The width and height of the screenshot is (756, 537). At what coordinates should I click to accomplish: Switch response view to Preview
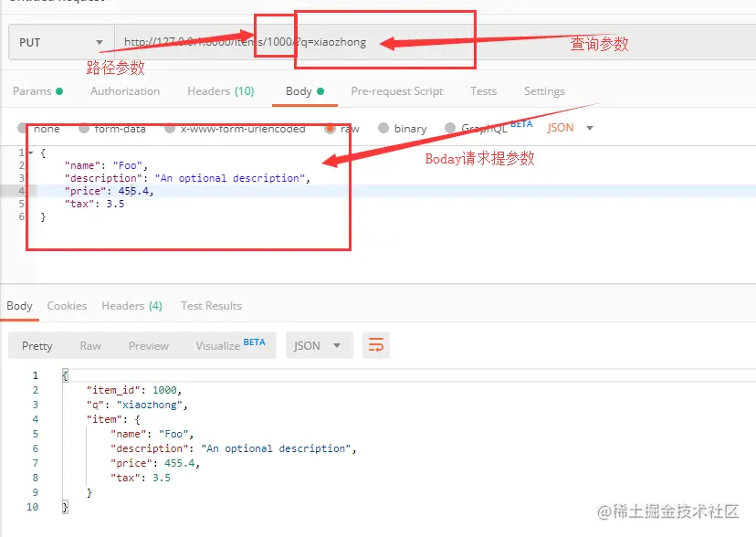[x=149, y=345]
